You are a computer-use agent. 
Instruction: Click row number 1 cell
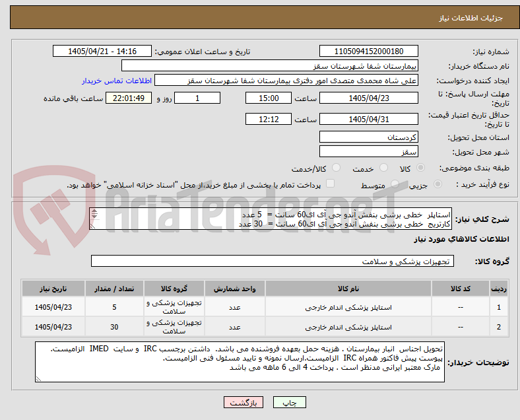point(498,307)
